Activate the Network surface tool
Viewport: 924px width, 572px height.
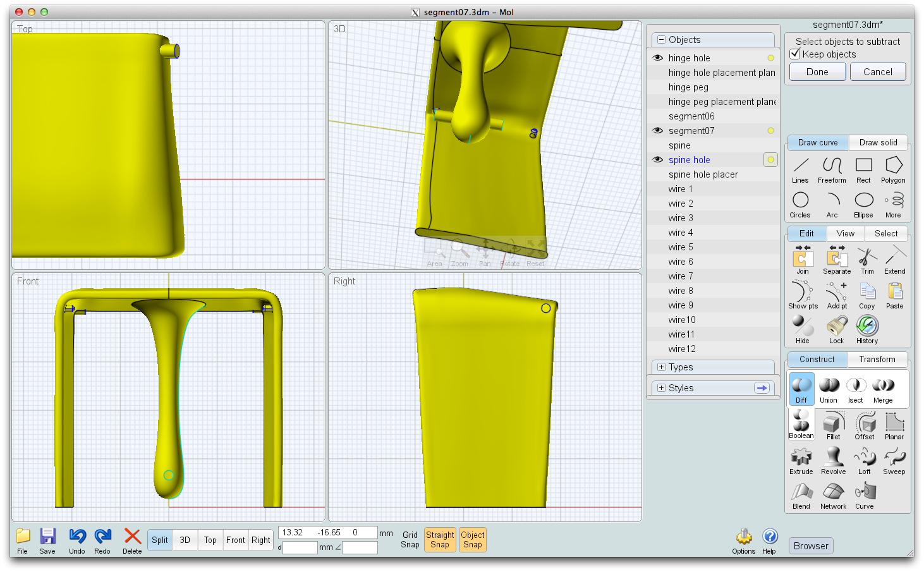pos(834,496)
